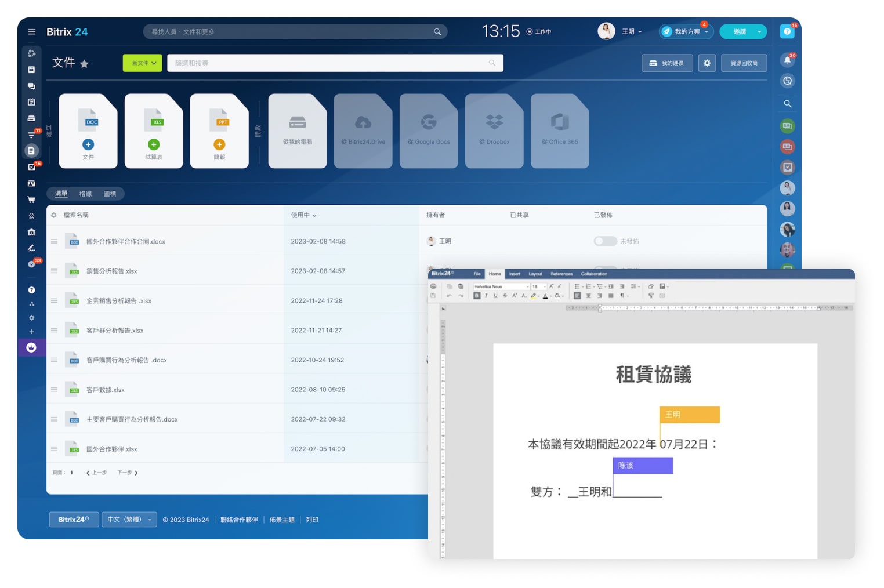The width and height of the screenshot is (884, 588).
Task: Click Bold in the document editor toolbar
Action: click(477, 296)
